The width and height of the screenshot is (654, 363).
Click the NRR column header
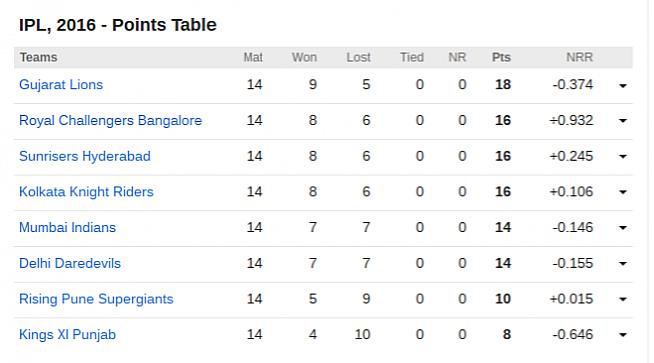click(579, 57)
